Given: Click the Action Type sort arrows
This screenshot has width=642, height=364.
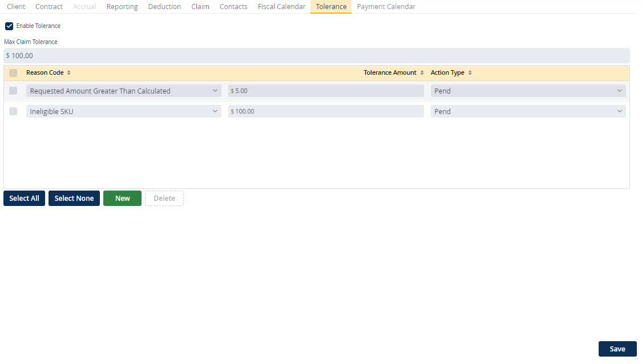Looking at the screenshot, I should [470, 73].
